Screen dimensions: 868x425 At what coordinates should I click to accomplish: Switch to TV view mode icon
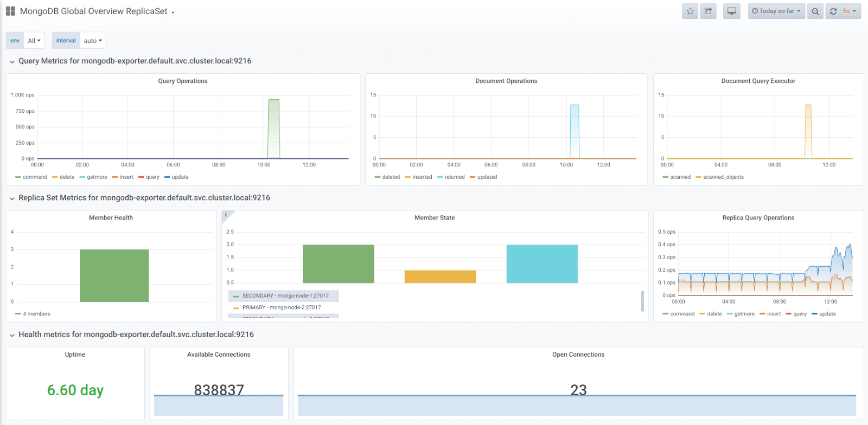click(x=732, y=11)
